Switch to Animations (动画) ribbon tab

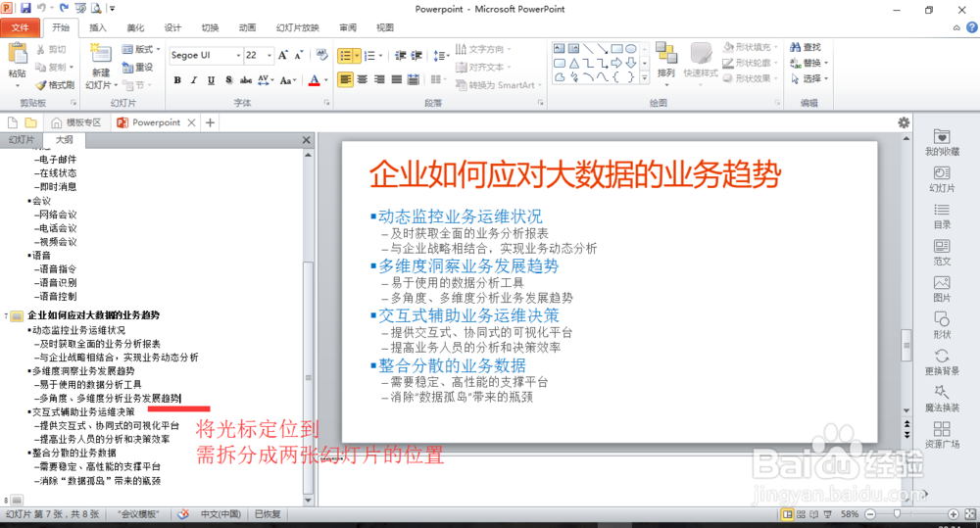248,27
